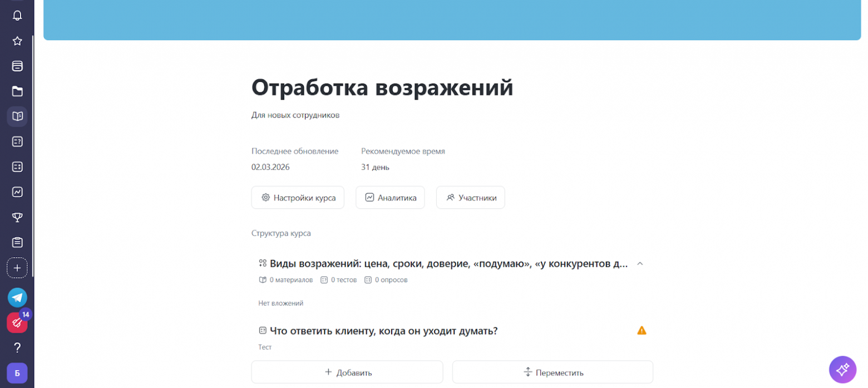Open the folder section in the sidebar
868x388 pixels.
pyautogui.click(x=17, y=91)
